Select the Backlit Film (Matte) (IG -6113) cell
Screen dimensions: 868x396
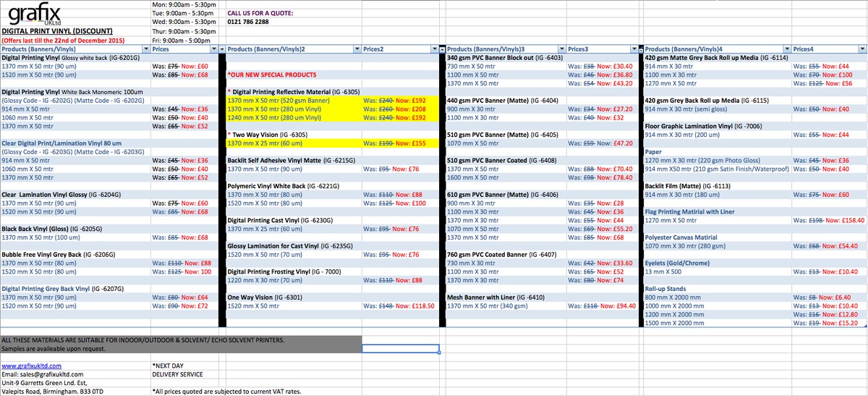tap(716, 186)
